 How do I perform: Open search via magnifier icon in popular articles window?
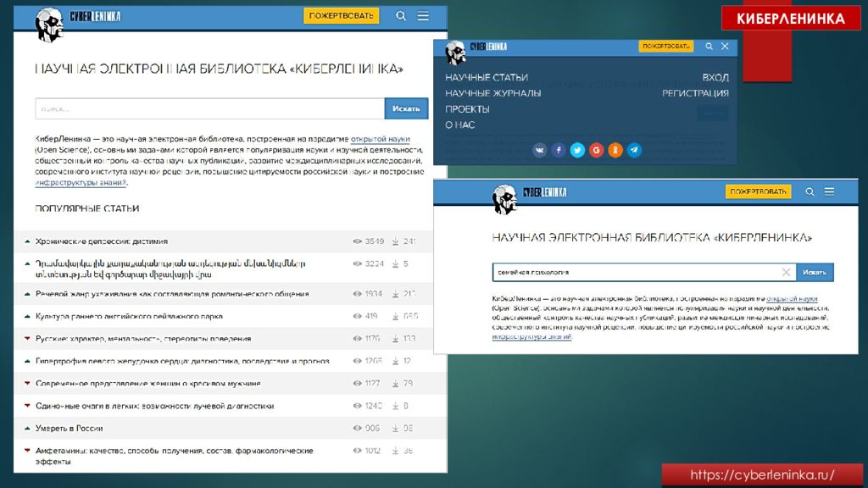click(401, 16)
